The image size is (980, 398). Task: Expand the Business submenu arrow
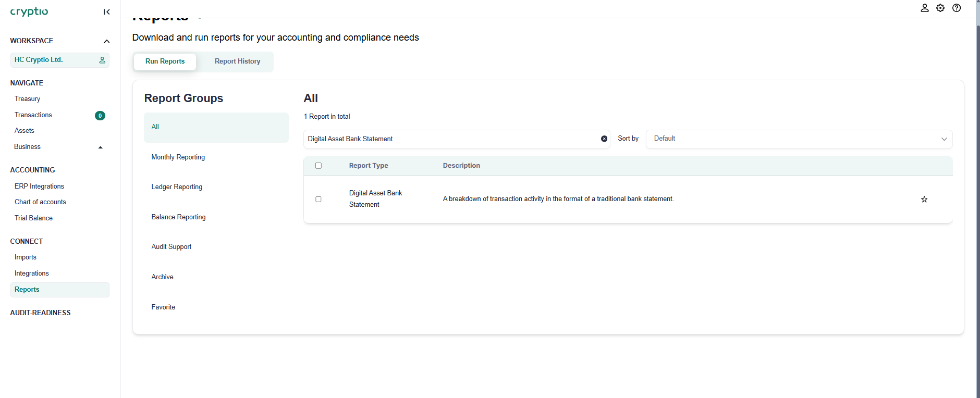tap(101, 147)
